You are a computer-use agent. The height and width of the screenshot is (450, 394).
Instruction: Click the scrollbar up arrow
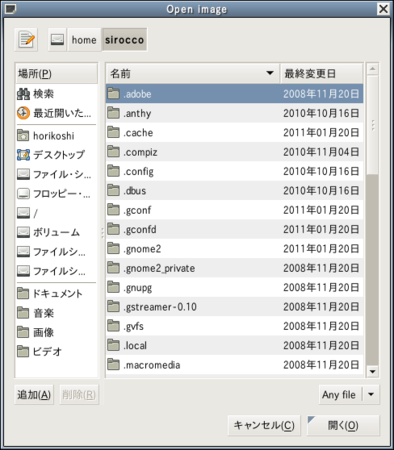click(373, 69)
